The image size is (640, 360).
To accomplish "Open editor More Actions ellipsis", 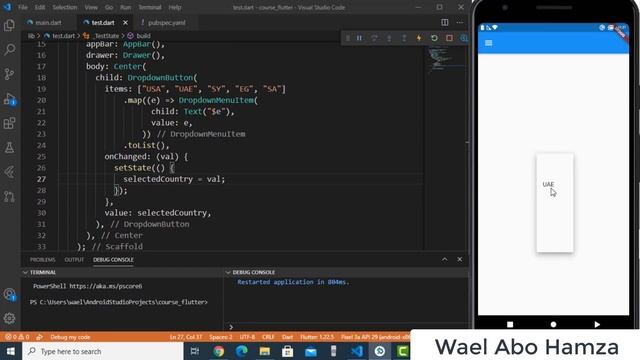I will 460,22.
